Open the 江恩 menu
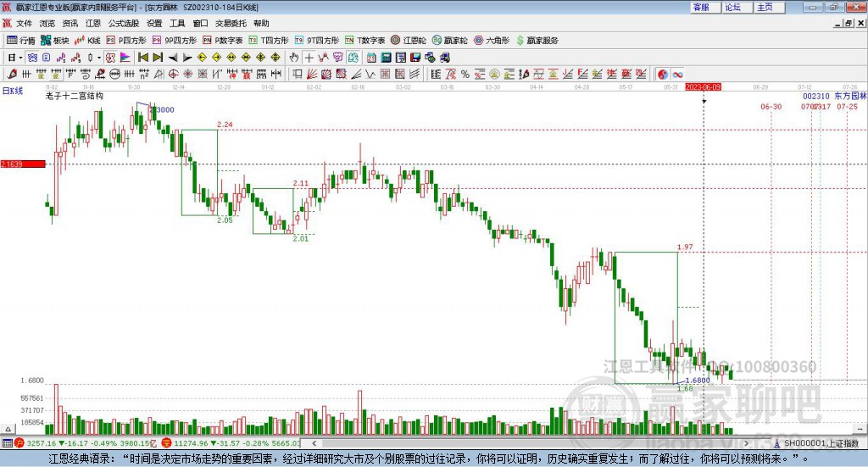The width and height of the screenshot is (868, 467). [x=93, y=23]
